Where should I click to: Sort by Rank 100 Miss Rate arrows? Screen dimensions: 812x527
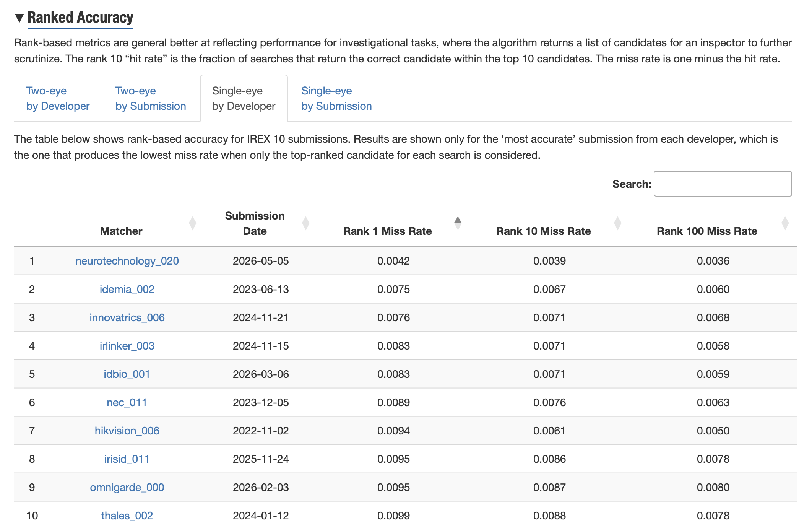785,223
